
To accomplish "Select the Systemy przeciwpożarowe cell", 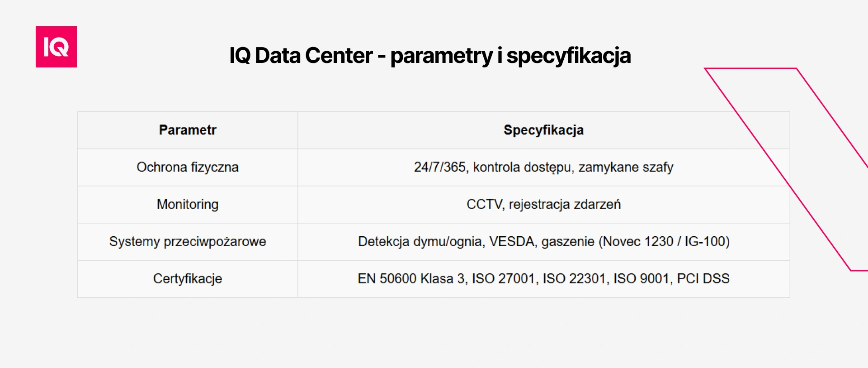I will pos(188,242).
